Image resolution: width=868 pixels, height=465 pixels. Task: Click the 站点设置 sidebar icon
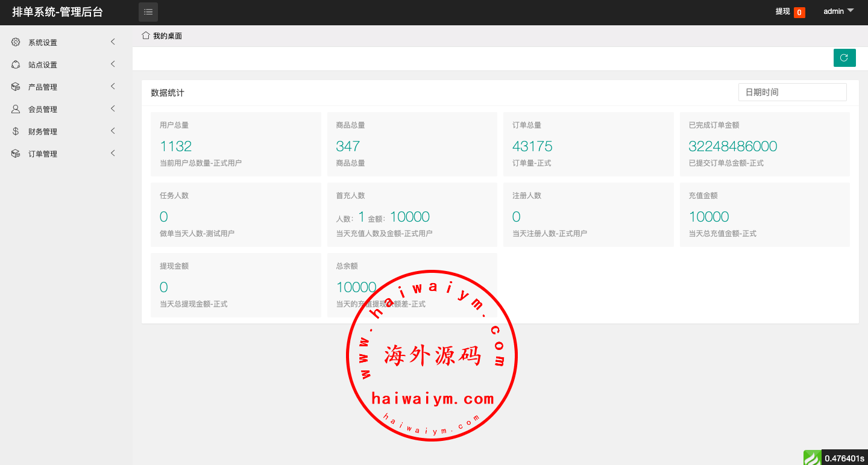point(16,64)
